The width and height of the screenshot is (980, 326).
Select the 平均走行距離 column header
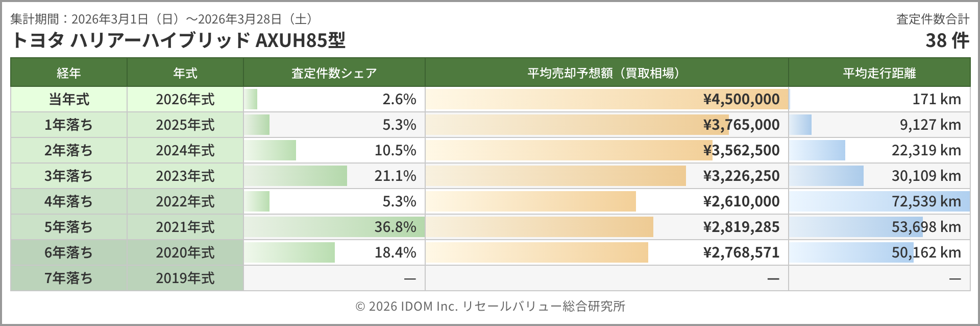pyautogui.click(x=879, y=73)
